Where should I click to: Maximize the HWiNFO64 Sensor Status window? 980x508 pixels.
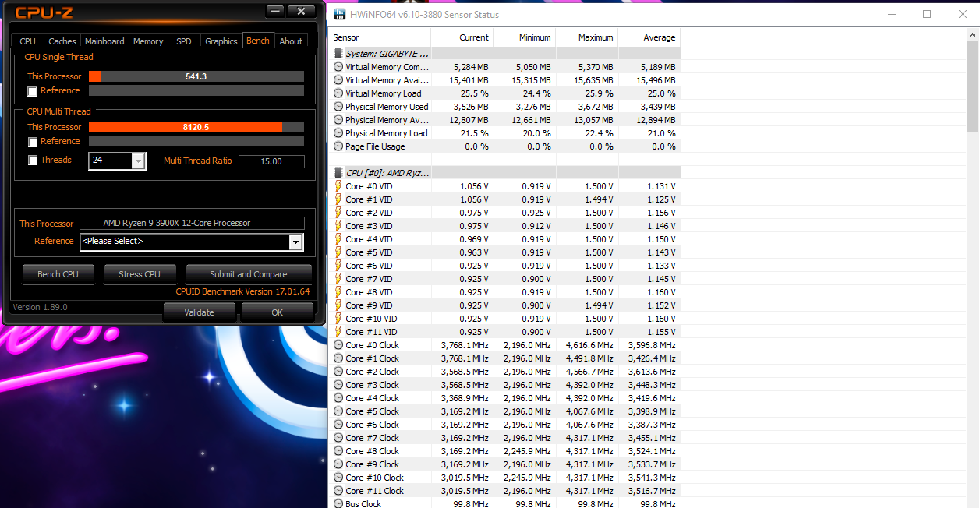click(x=927, y=14)
